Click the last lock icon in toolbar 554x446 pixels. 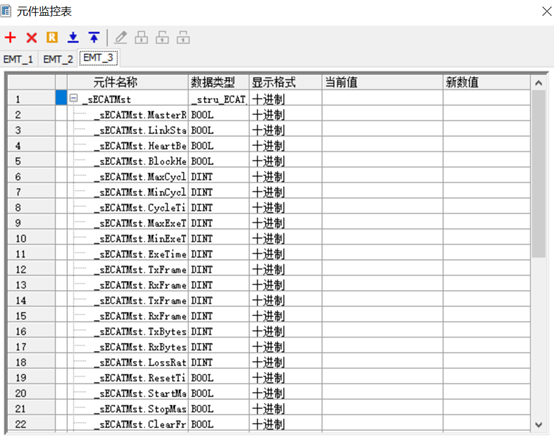pyautogui.click(x=183, y=37)
